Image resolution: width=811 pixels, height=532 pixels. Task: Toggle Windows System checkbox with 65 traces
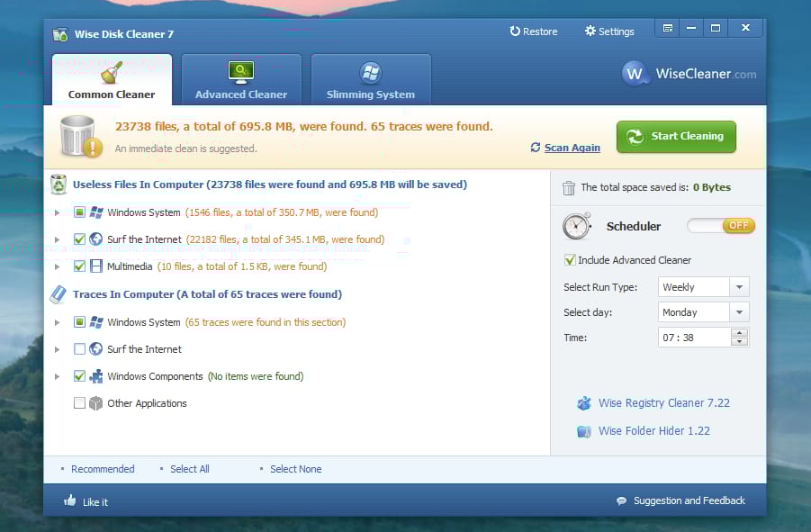[x=79, y=322]
